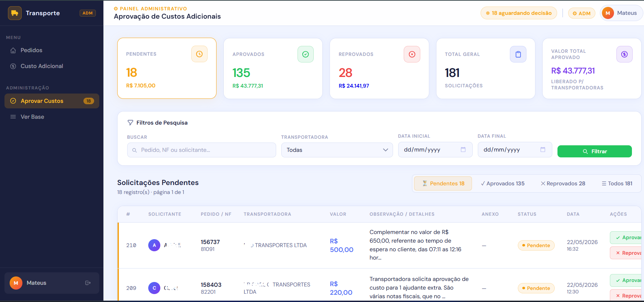Select Aprovar Custos in administration menu

point(52,101)
